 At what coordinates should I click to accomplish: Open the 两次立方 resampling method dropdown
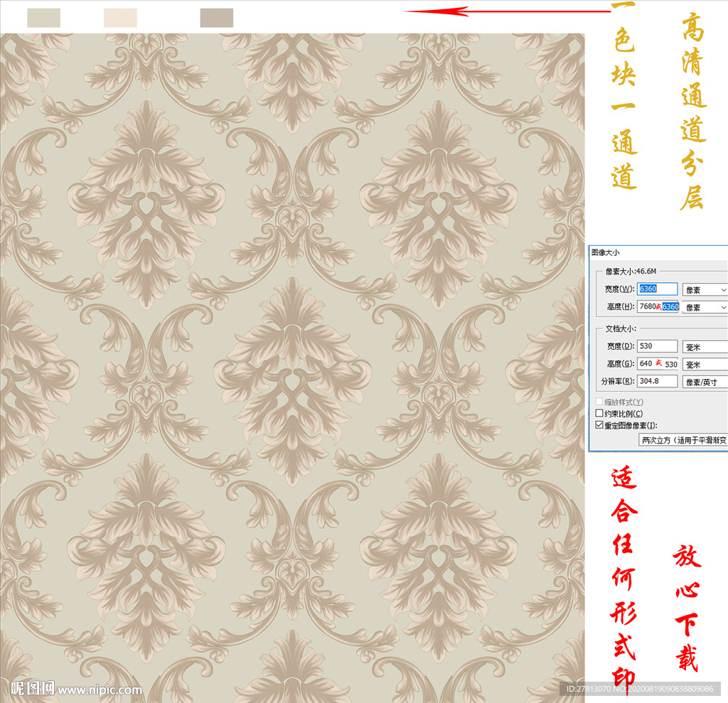click(x=683, y=440)
